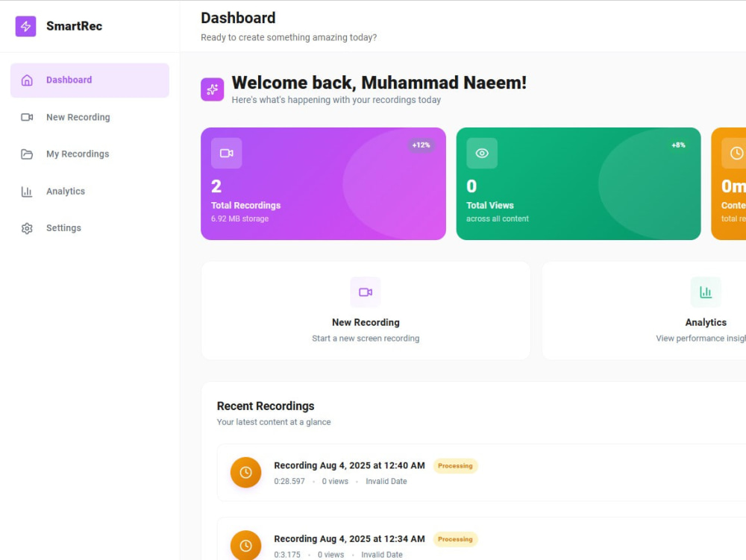Open the purple Total Recordings card
Screen dimensions: 746x560
323,183
